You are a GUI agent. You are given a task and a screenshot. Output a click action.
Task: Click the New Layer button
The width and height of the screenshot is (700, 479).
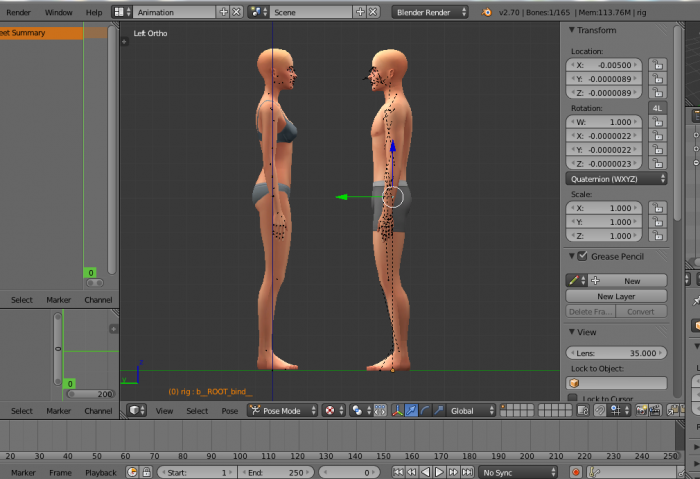click(616, 297)
